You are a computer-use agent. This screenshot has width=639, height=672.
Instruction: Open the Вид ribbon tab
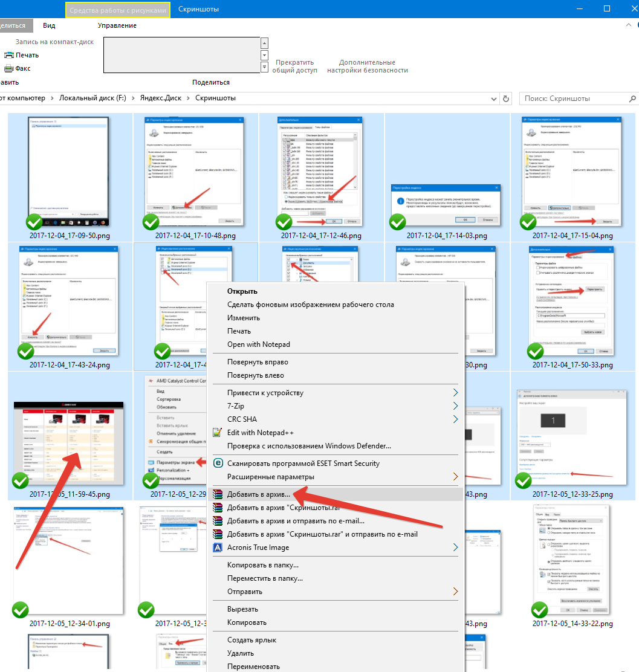coord(49,26)
